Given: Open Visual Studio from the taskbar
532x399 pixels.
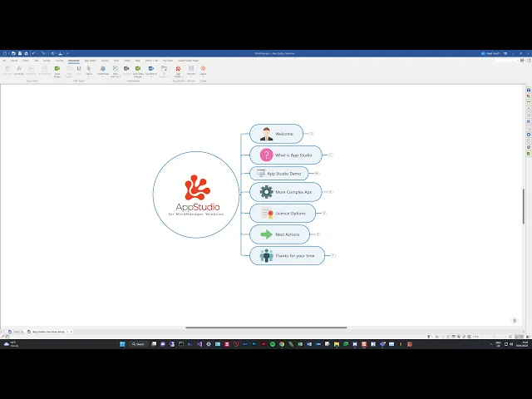Looking at the screenshot, I should [199, 344].
